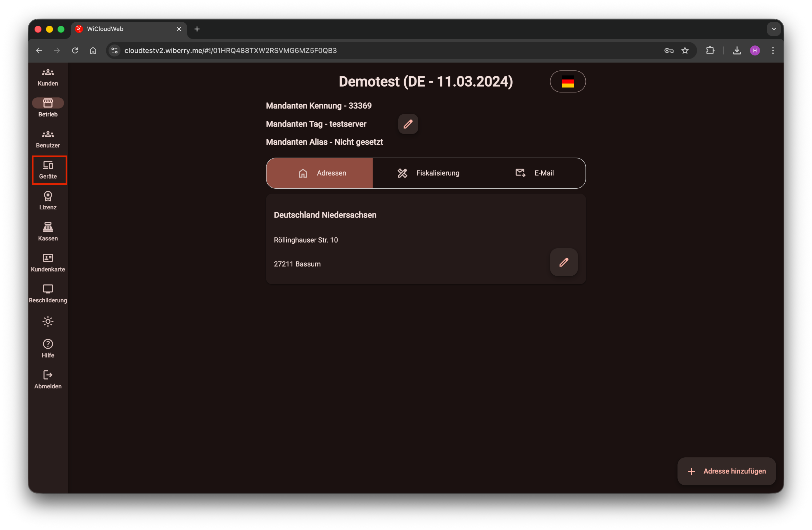Image resolution: width=812 pixels, height=530 pixels.
Task: Click the browser address bar URL
Action: [230, 50]
